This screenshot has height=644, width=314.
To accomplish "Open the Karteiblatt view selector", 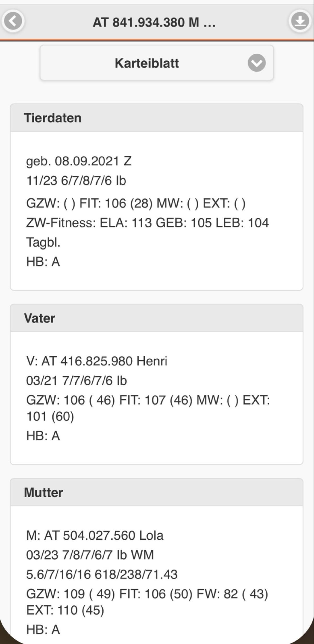I will point(156,63).
